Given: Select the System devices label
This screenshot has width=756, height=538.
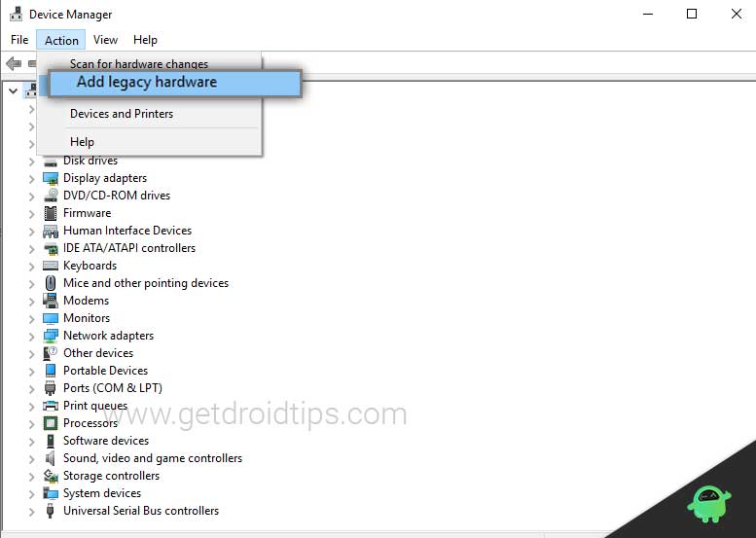Looking at the screenshot, I should [x=102, y=492].
